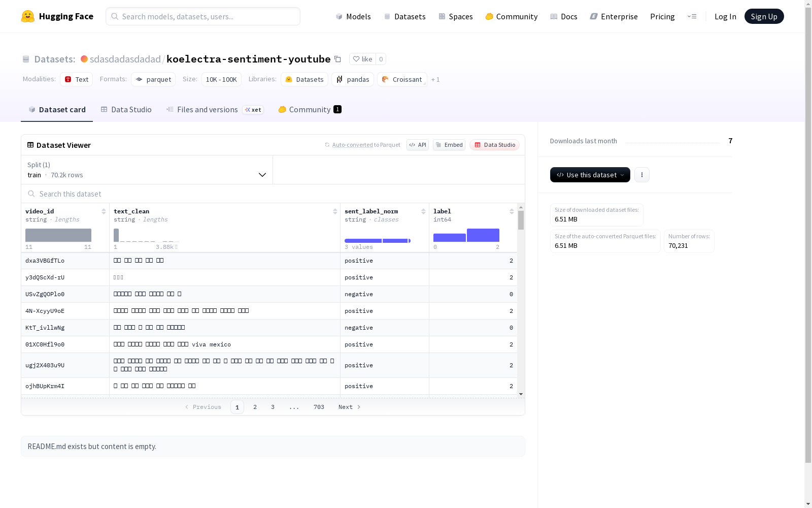Open the Spaces menu item
The height and width of the screenshot is (508, 812).
(x=456, y=16)
